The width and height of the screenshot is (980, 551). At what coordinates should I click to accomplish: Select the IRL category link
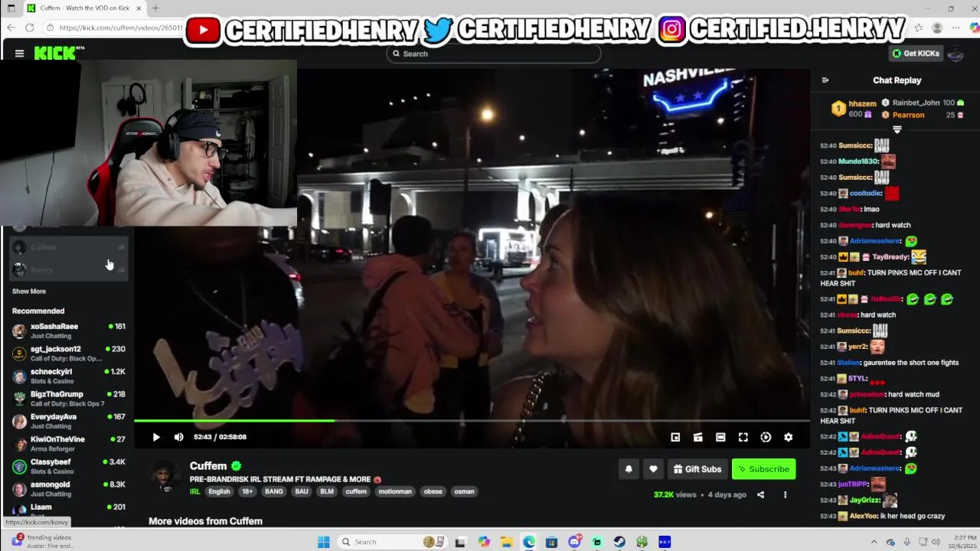click(194, 491)
